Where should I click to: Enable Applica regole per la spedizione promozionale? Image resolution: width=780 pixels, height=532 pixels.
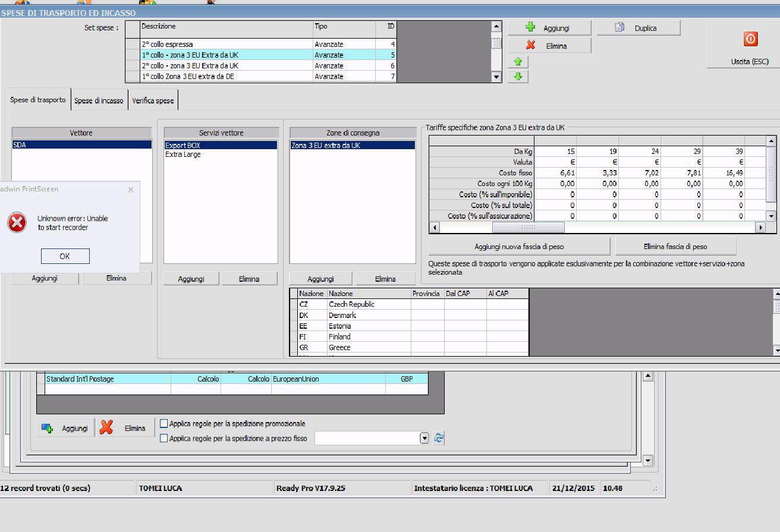click(x=164, y=424)
